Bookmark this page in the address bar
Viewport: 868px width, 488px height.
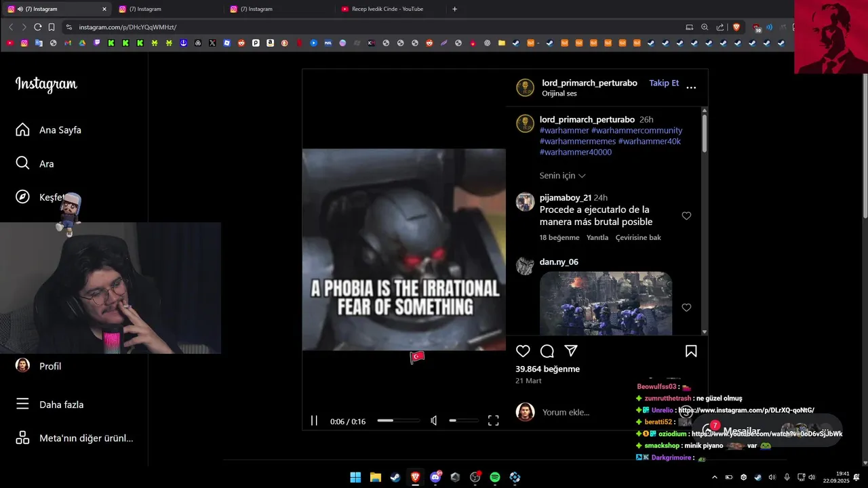pyautogui.click(x=52, y=27)
